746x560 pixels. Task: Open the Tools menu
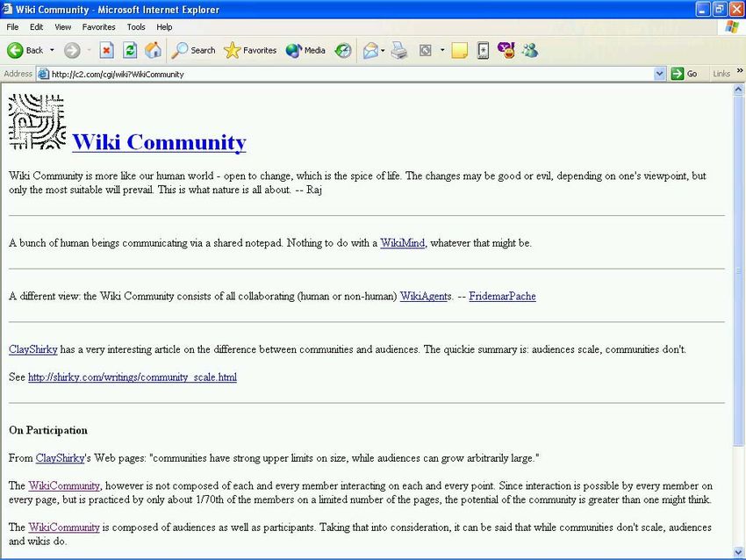click(x=135, y=27)
